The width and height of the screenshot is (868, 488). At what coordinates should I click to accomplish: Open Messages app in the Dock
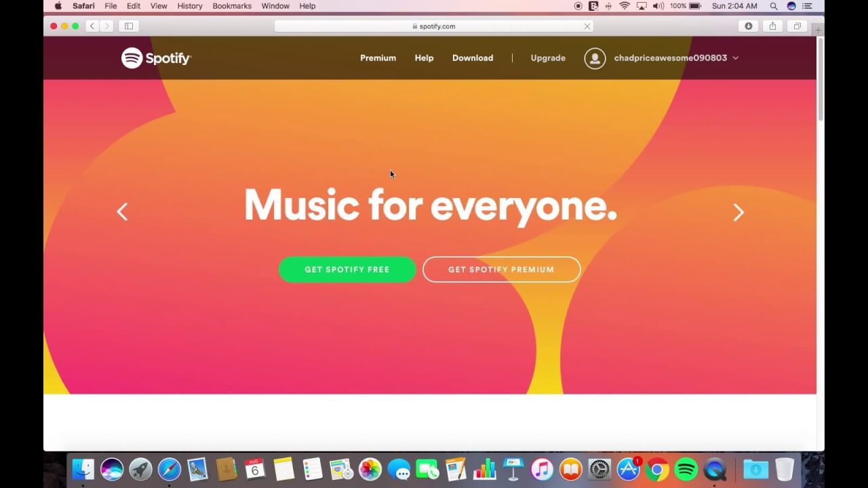pos(399,469)
